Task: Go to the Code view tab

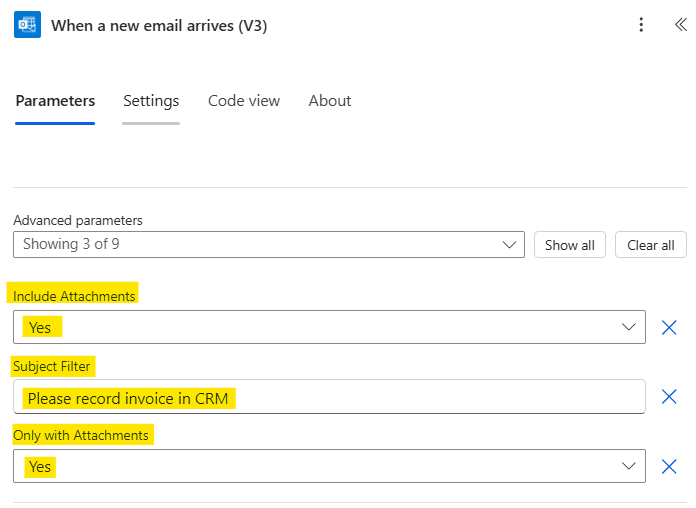Action: [244, 101]
